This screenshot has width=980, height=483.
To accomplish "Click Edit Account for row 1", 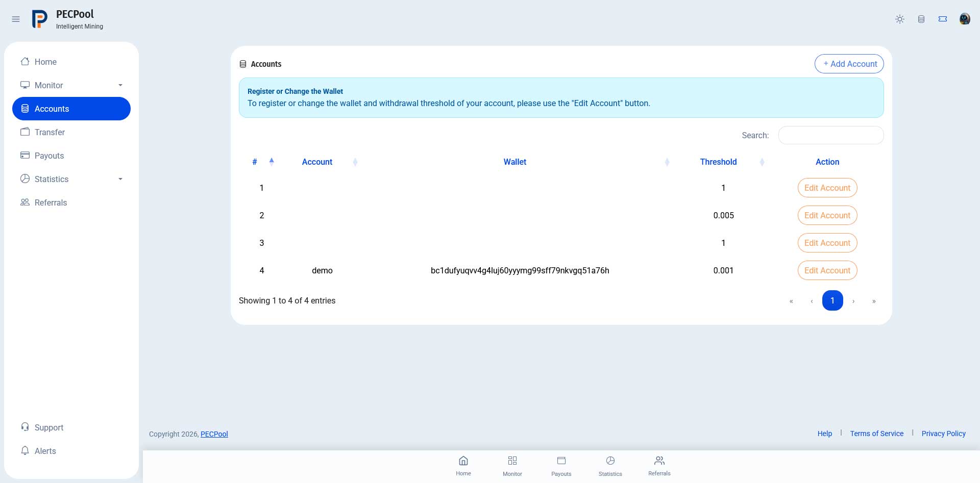I will click(827, 188).
